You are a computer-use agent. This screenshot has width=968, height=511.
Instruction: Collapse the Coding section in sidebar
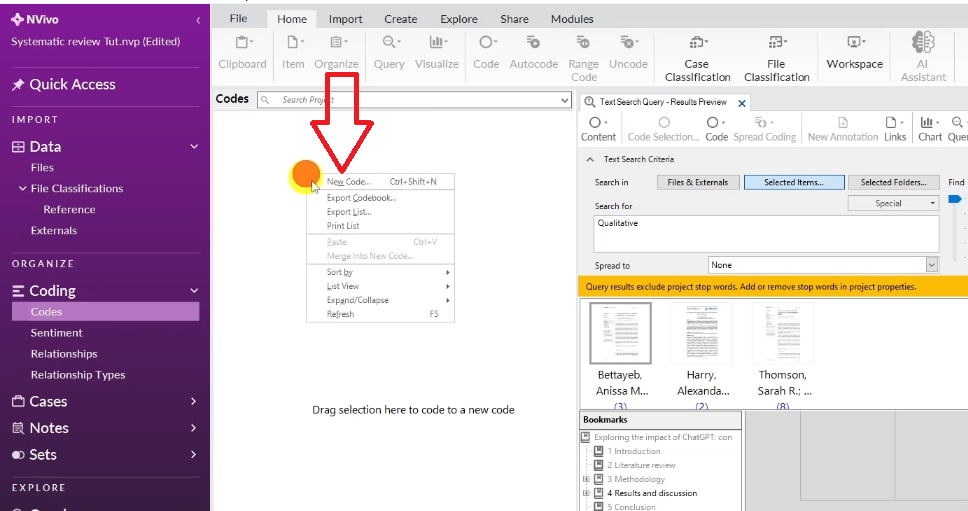pyautogui.click(x=194, y=291)
